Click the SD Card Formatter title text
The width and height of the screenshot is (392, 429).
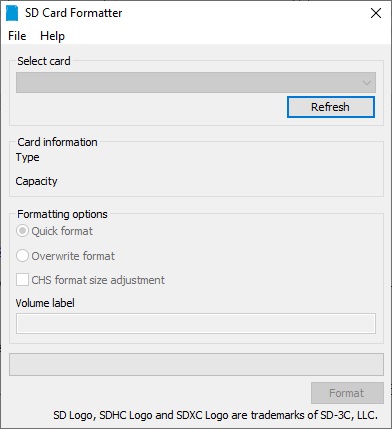tap(73, 13)
